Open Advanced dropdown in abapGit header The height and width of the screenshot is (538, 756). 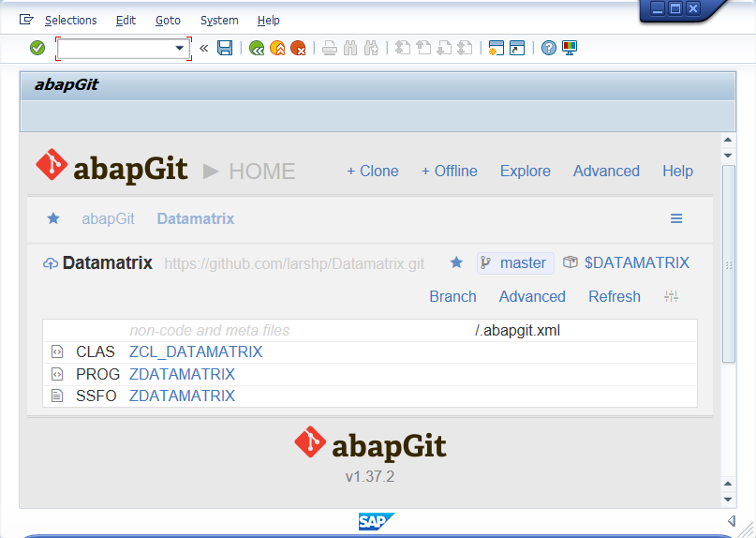pos(606,171)
